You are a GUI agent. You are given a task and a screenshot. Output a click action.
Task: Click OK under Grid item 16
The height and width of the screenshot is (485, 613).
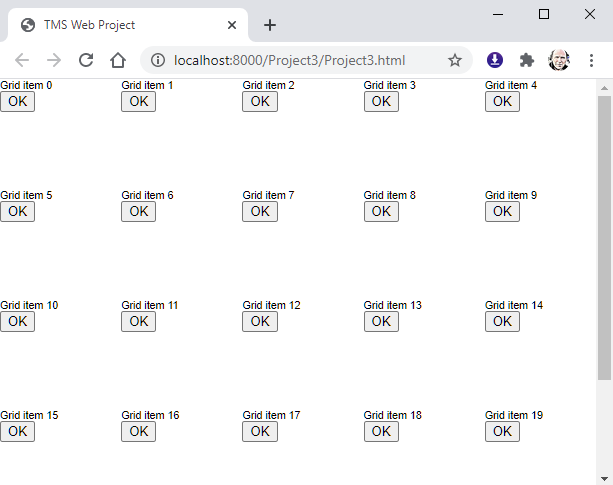coord(139,431)
